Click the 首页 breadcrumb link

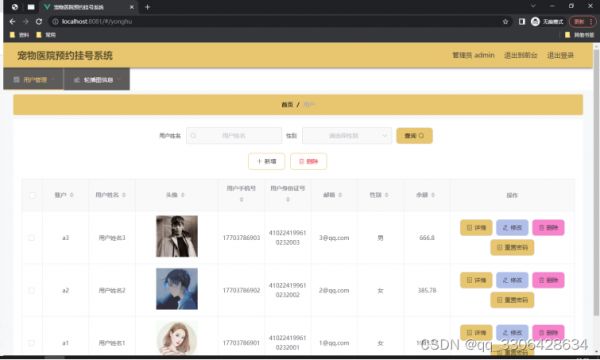[287, 104]
